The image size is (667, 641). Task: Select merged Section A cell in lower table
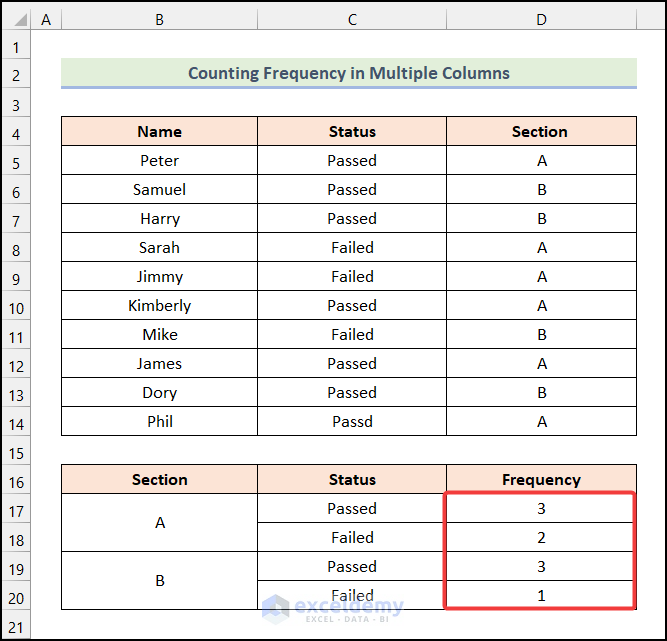[159, 523]
